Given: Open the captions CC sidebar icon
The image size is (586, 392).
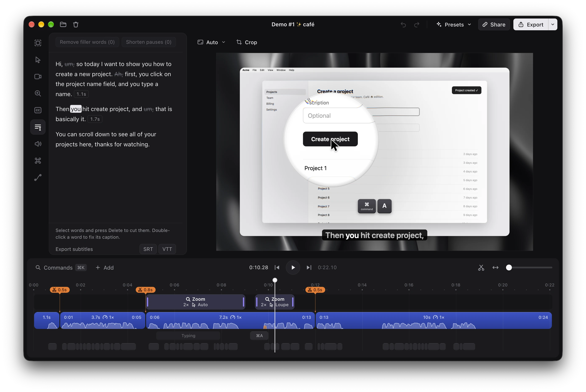Looking at the screenshot, I should coord(38,110).
